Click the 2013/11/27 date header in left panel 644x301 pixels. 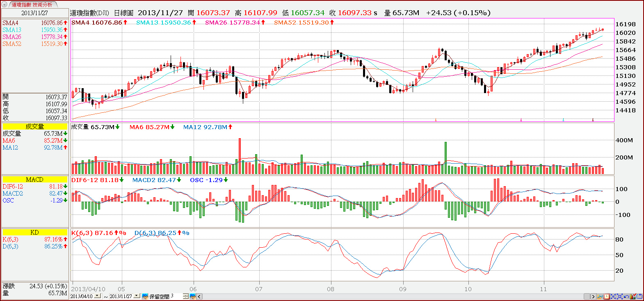34,13
